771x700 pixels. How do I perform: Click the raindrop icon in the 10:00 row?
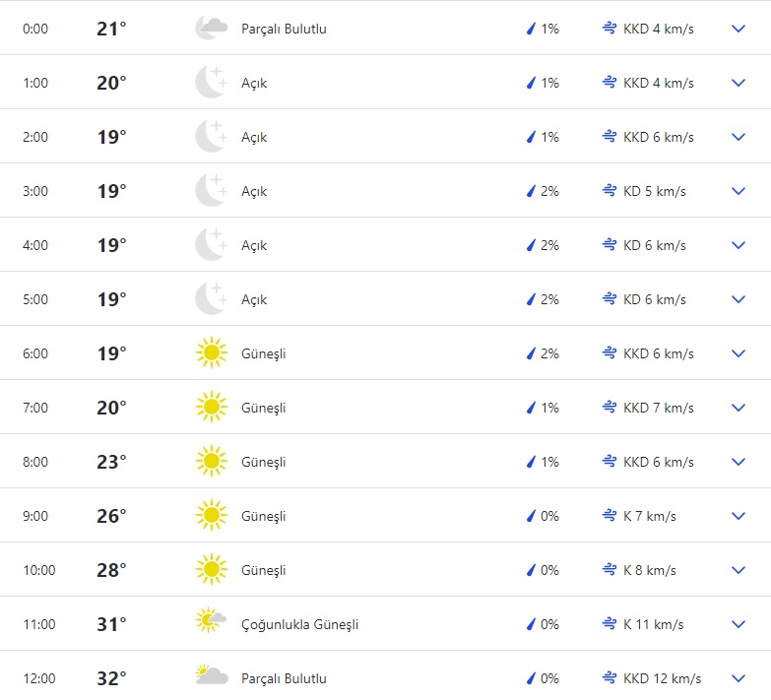point(531,570)
